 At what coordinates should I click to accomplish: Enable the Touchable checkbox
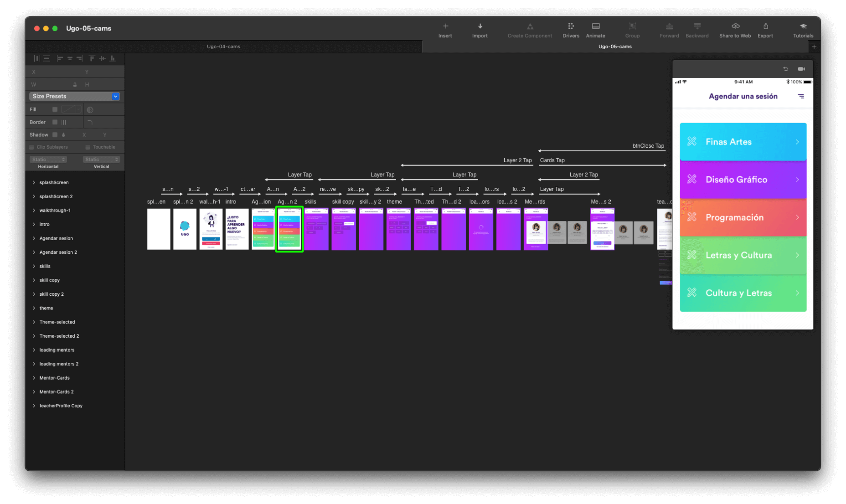click(x=88, y=147)
